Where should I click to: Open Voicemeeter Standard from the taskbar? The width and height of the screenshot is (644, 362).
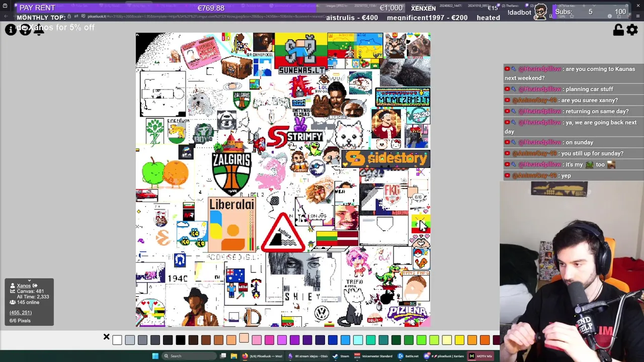coord(373,356)
